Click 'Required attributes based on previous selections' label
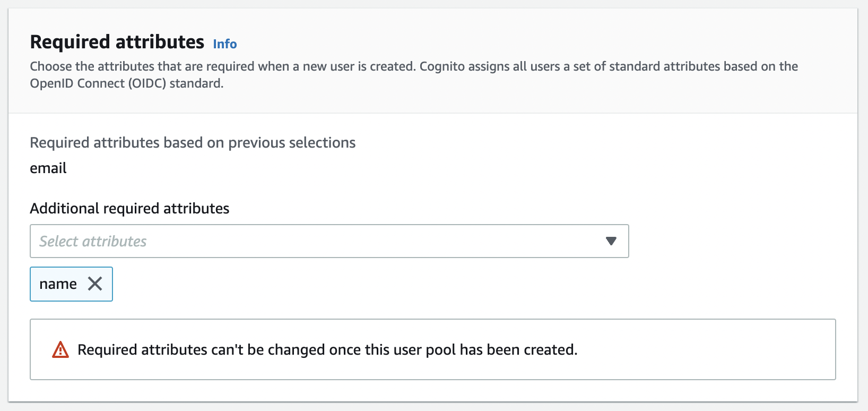868x411 pixels. [x=193, y=143]
